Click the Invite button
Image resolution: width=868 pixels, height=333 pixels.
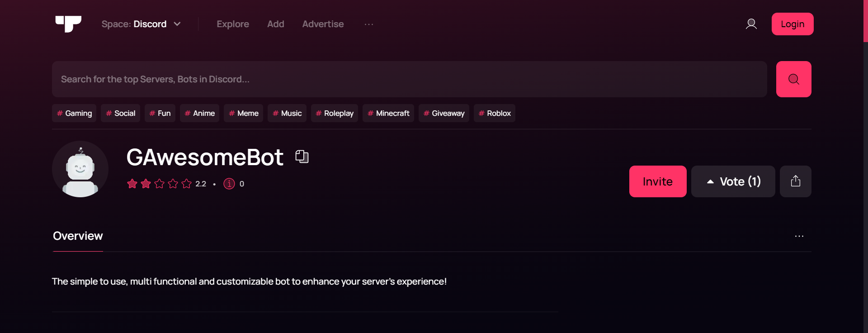coord(658,181)
